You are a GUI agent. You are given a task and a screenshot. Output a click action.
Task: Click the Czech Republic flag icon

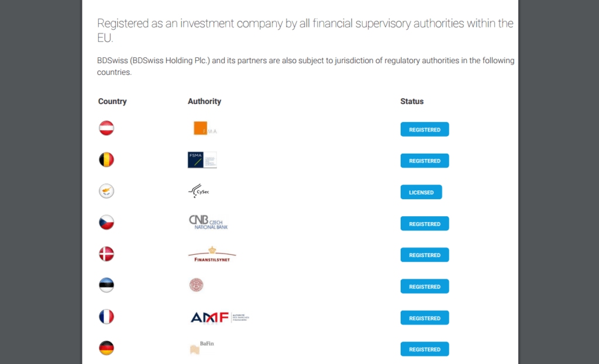coord(106,223)
